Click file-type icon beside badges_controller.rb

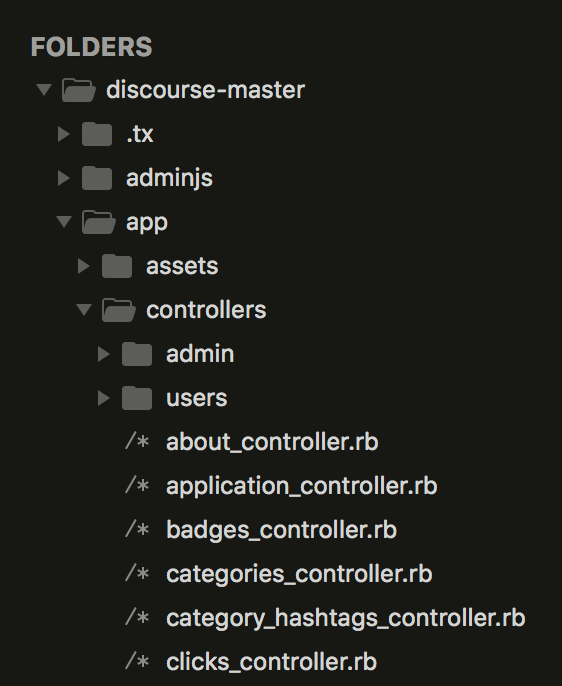tap(137, 529)
